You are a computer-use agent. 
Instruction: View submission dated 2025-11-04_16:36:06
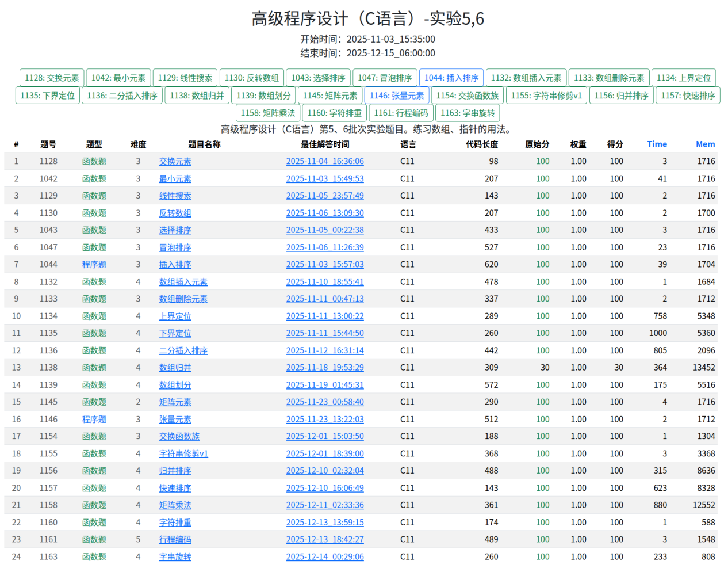tap(325, 162)
